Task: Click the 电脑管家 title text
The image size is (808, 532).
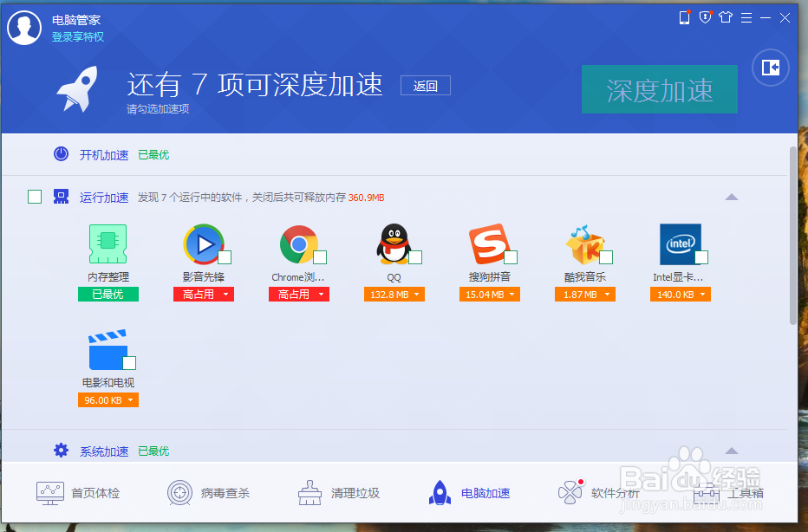Action: (76, 20)
